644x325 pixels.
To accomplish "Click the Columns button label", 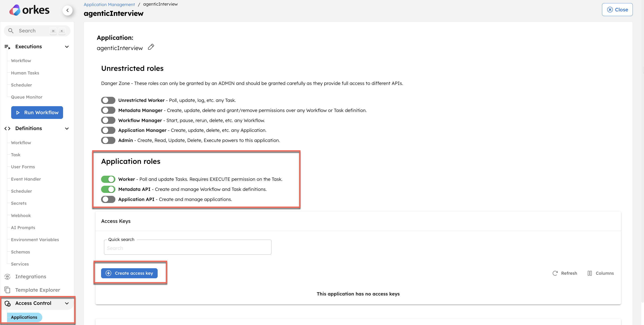I will pyautogui.click(x=604, y=273).
